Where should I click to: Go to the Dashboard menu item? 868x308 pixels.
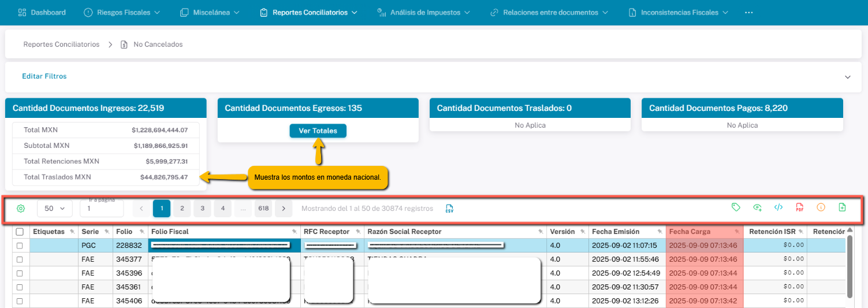42,12
